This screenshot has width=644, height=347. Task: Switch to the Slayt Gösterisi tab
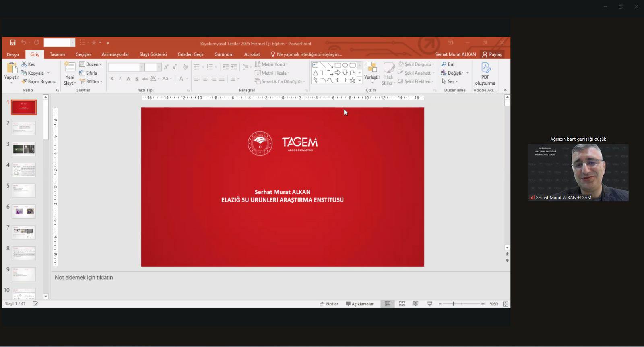click(153, 54)
